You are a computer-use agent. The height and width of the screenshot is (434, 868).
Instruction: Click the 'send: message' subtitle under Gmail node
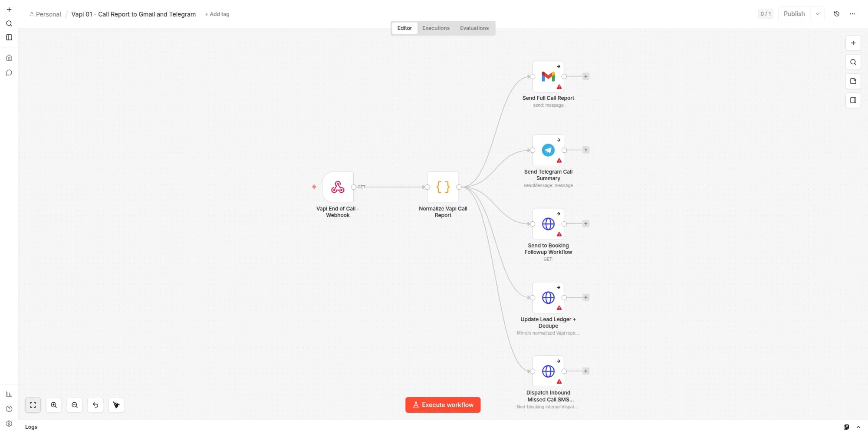[x=548, y=105]
